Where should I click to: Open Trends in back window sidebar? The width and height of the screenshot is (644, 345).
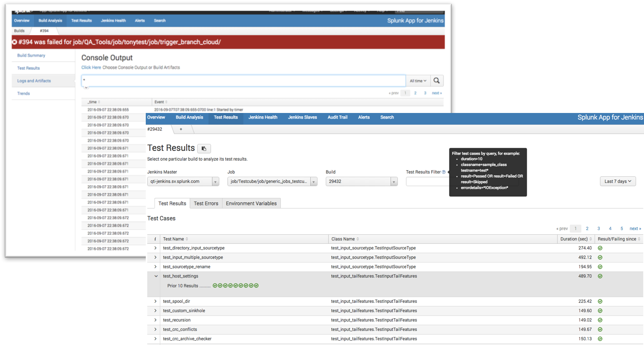coord(23,93)
